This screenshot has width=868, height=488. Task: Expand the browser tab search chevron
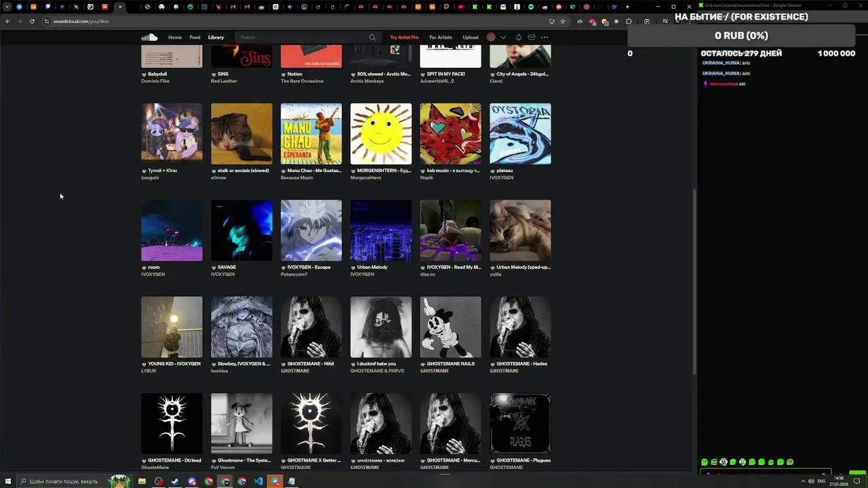pyautogui.click(x=7, y=7)
